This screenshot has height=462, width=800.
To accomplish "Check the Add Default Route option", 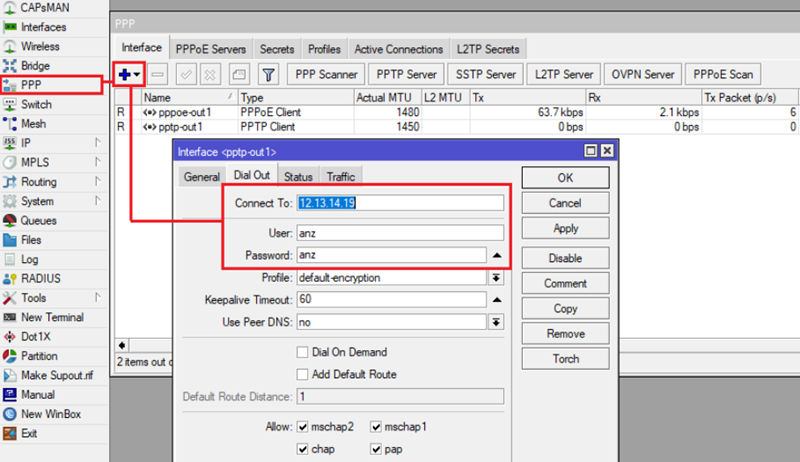I will (302, 374).
